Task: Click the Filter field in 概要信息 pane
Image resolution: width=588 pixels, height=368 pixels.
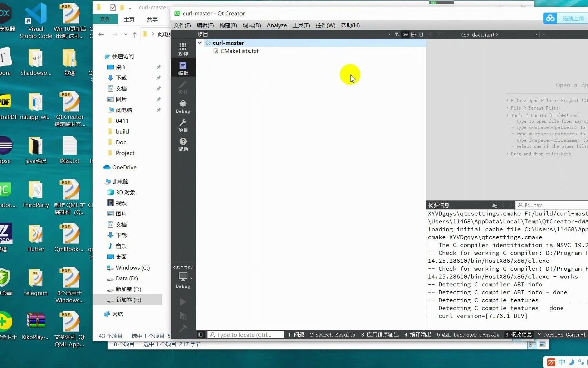Action: [x=552, y=205]
